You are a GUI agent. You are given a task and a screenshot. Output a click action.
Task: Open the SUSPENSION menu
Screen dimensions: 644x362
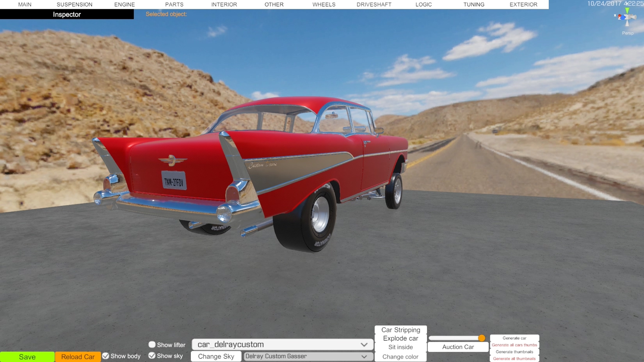75,4
